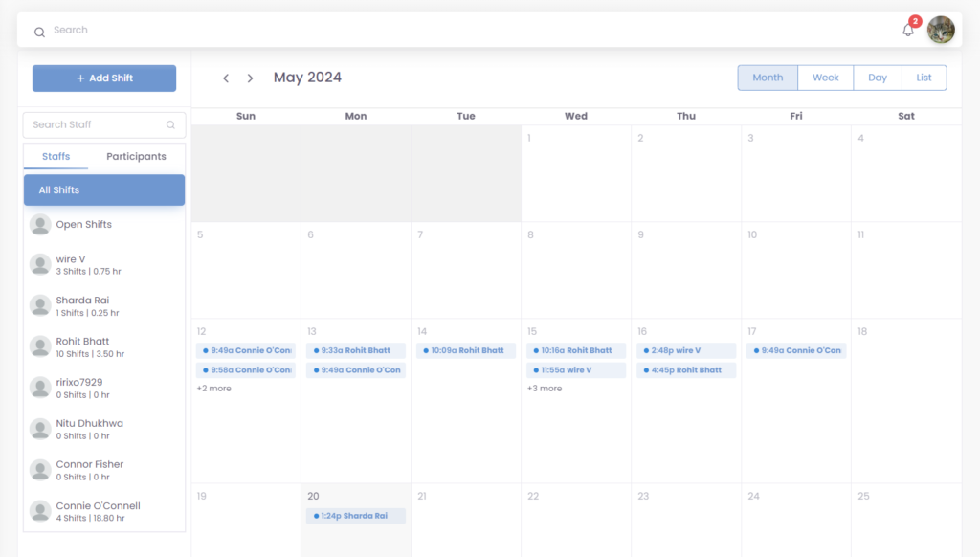Click Rohit Bhatt's avatar icon
980x557 pixels.
(40, 346)
